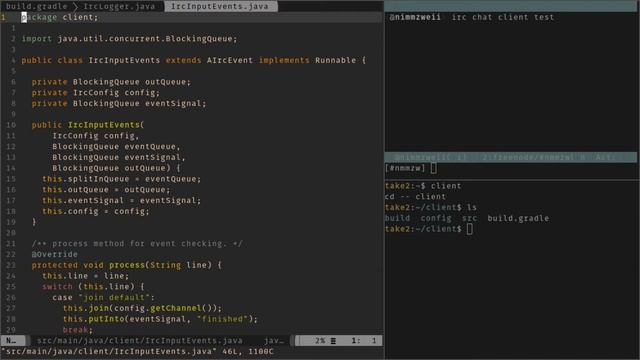The height and width of the screenshot is (360, 640).
Task: Click the filetype indicator in statusline
Action: pyautogui.click(x=273, y=340)
